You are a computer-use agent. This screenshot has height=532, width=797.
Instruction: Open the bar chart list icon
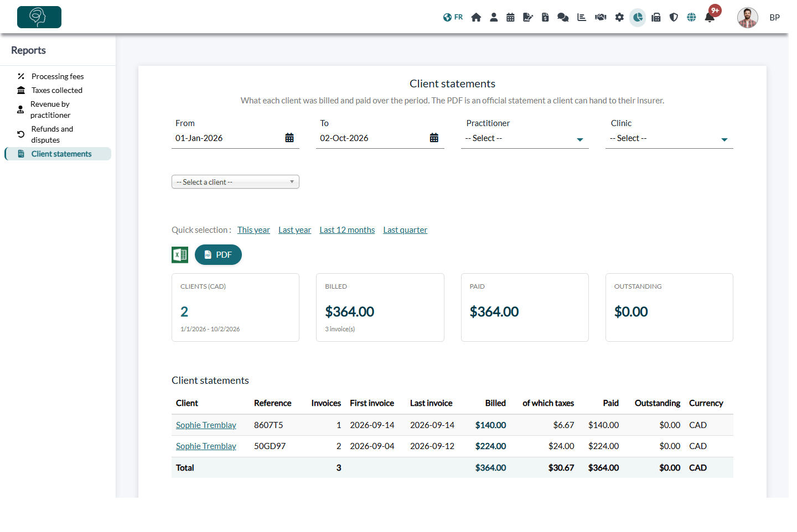pos(582,17)
